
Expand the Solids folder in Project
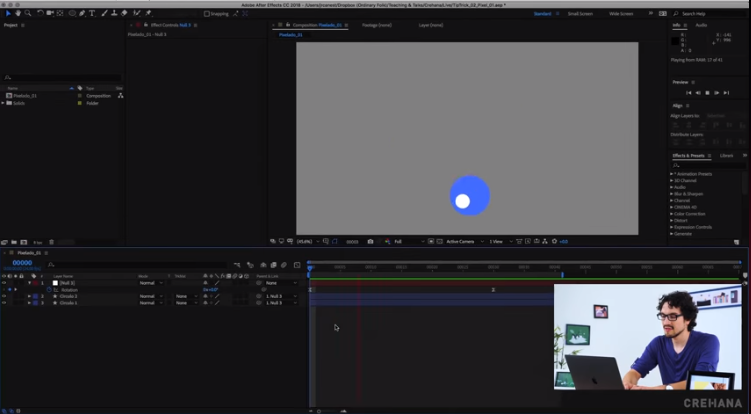pos(3,103)
